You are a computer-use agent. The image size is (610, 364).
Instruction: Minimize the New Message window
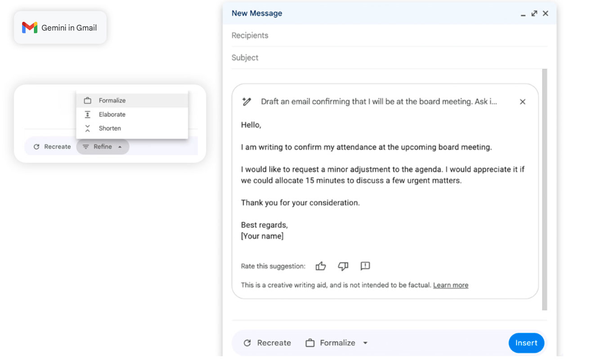coord(523,14)
